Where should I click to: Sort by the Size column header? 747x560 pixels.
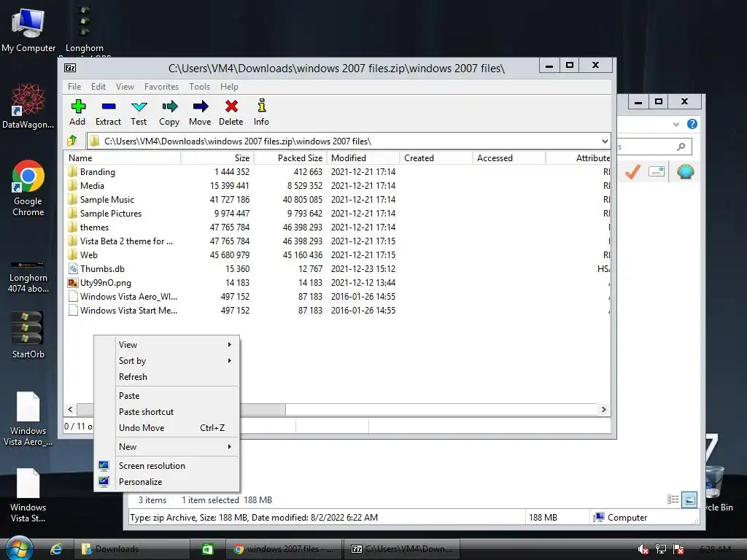point(217,158)
